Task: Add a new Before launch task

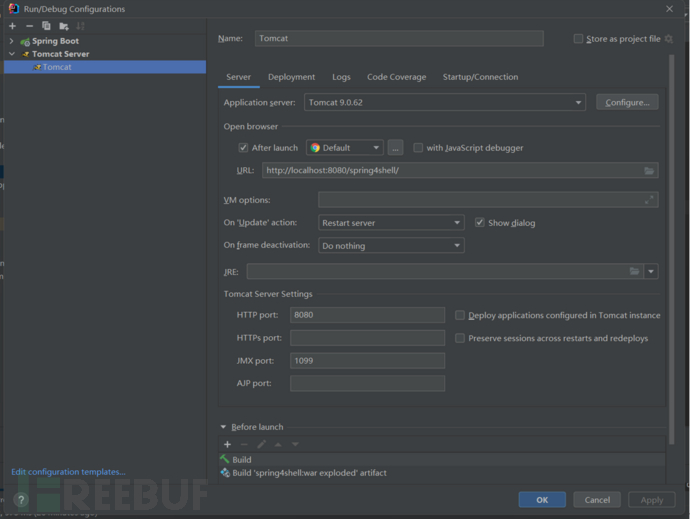Action: 227,444
